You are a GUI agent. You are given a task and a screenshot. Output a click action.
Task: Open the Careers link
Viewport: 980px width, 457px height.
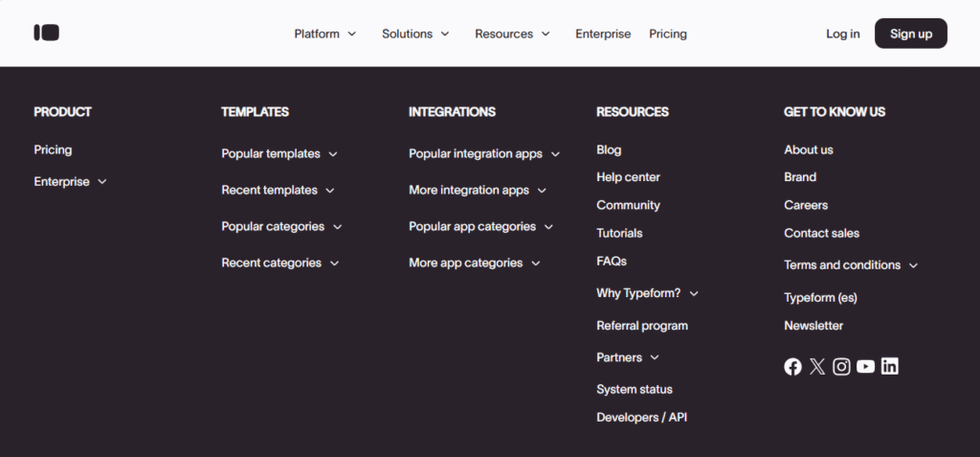pos(806,205)
